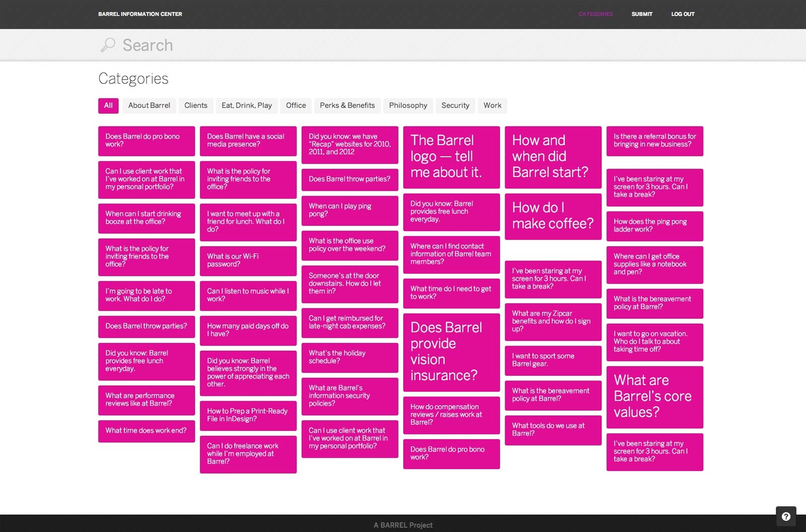Open 'Is there a referral bonus' card
The image size is (806, 532).
(x=655, y=140)
